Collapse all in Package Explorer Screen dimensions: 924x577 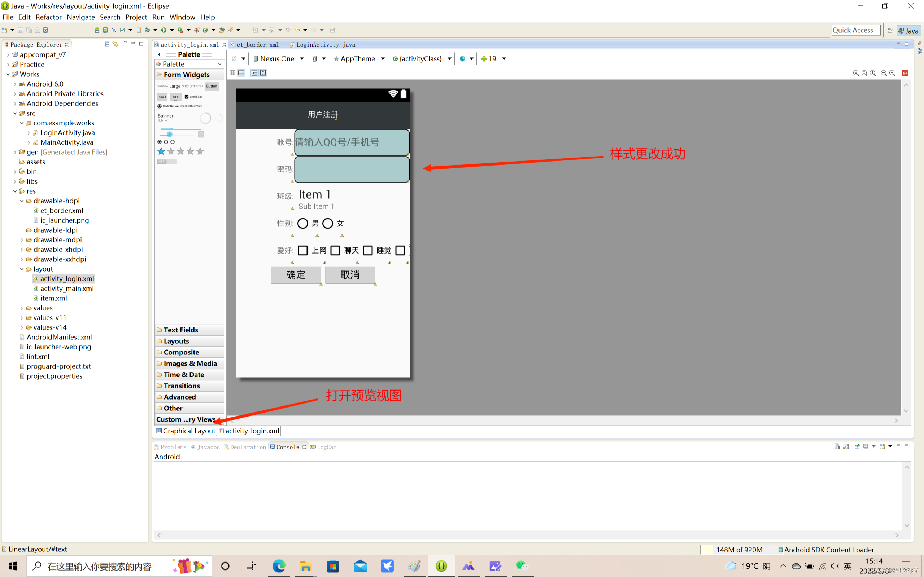107,44
